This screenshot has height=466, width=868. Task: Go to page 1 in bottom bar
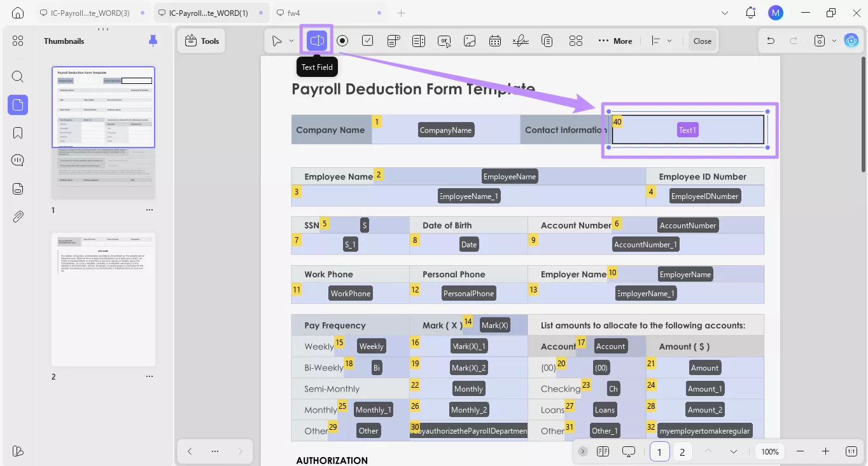[x=659, y=451]
